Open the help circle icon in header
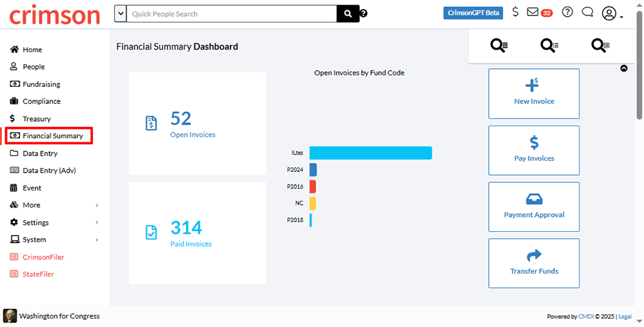 pyautogui.click(x=567, y=12)
